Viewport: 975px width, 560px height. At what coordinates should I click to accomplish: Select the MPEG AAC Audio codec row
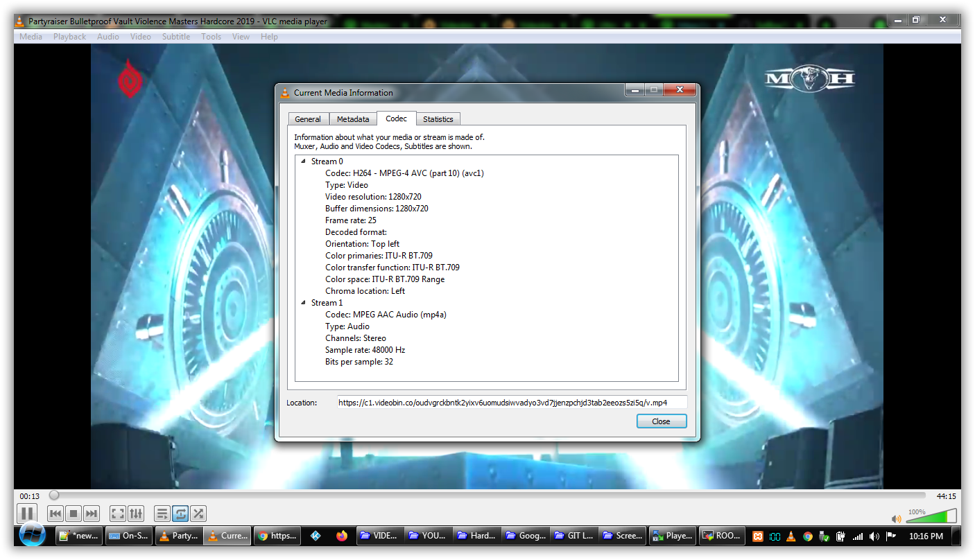386,315
